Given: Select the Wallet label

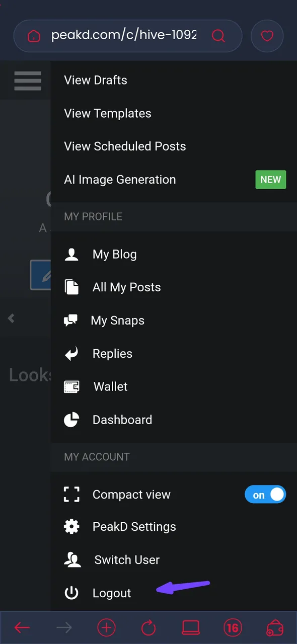Looking at the screenshot, I should [111, 387].
